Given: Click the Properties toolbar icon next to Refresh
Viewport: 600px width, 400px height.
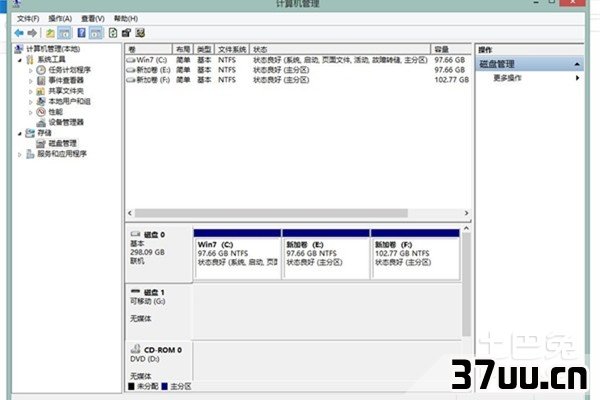Looking at the screenshot, I should tap(126, 33).
